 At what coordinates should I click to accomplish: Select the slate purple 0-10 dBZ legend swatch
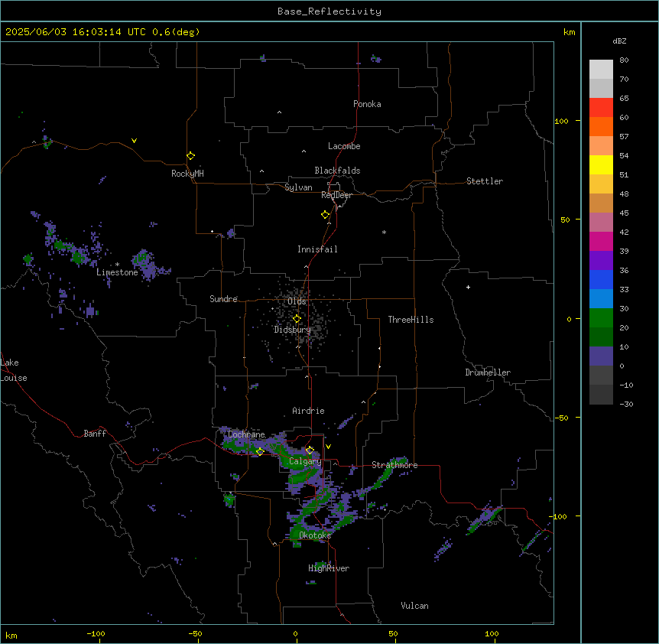point(601,356)
